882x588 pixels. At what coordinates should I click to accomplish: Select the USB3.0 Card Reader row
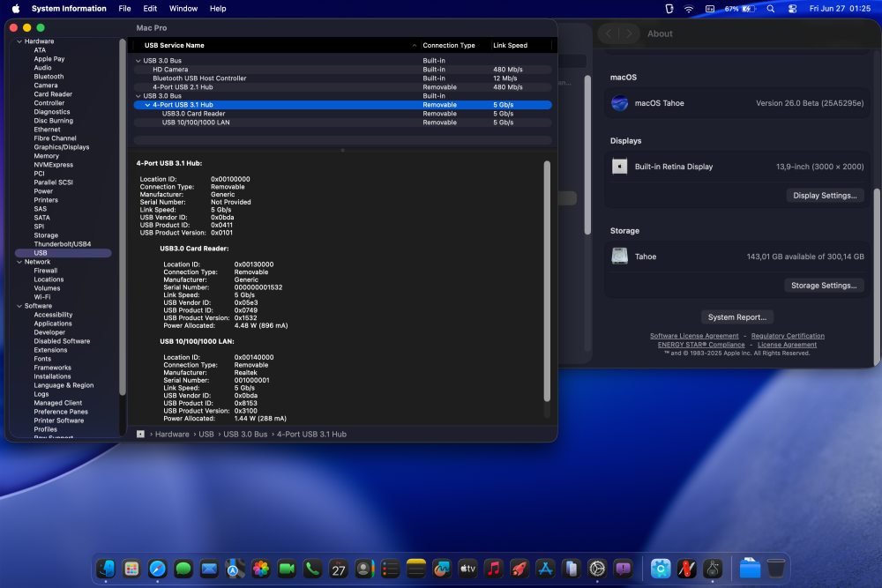pos(342,114)
